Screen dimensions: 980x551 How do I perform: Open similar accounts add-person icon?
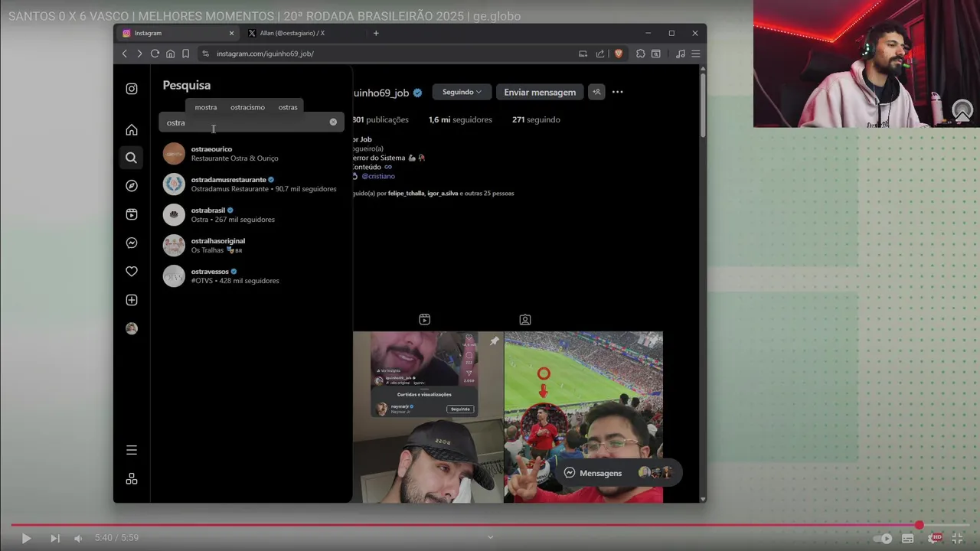click(x=596, y=92)
